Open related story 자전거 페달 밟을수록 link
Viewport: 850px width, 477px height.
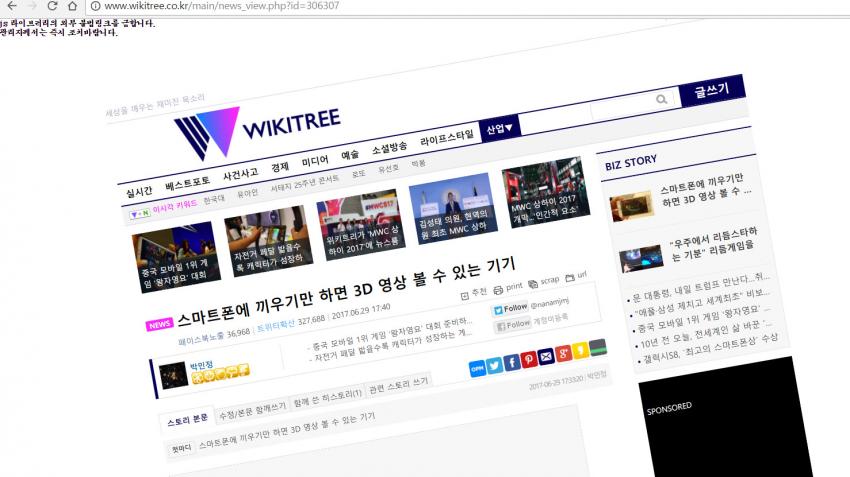(x=394, y=346)
